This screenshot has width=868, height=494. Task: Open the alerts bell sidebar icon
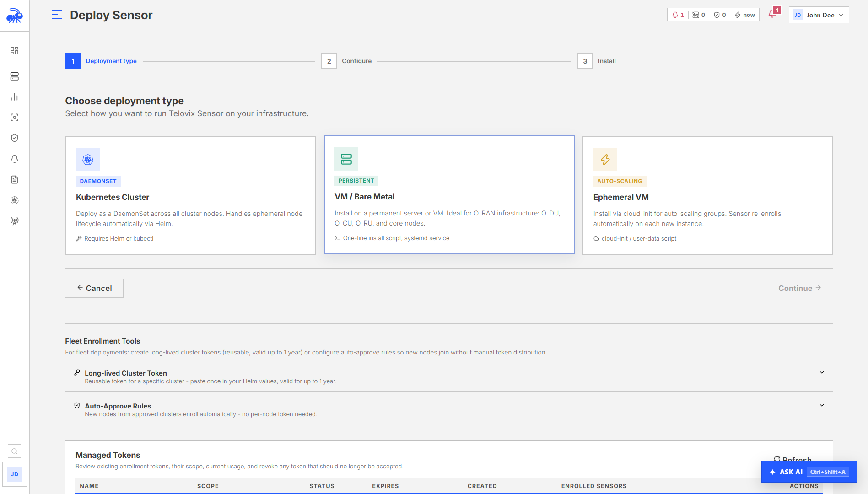[15, 159]
